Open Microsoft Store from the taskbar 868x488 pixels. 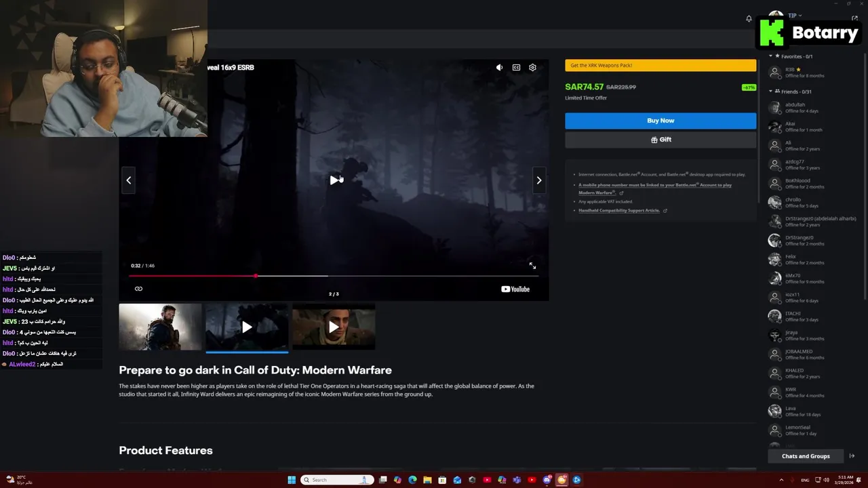pyautogui.click(x=442, y=480)
